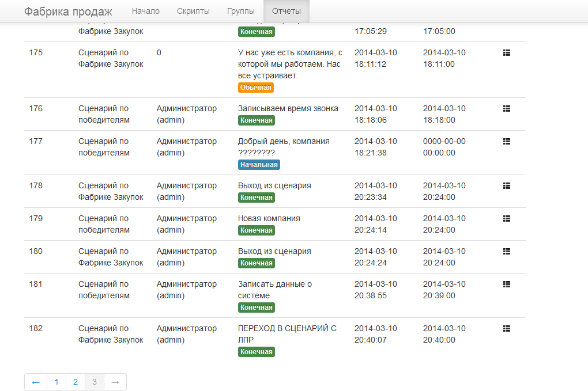Click the blue Начальная label
The image size is (588, 391).
[259, 165]
